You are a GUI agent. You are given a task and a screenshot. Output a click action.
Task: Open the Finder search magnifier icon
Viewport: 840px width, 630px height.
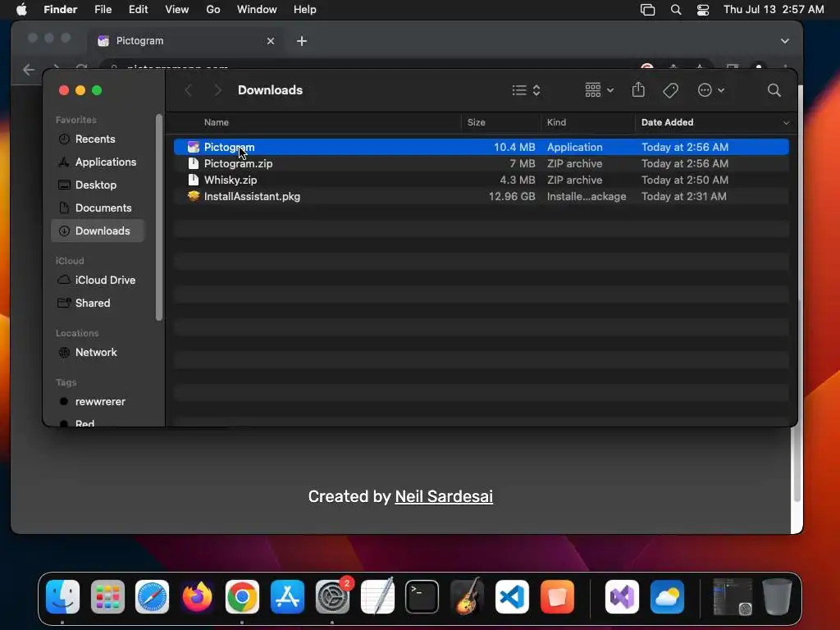pyautogui.click(x=774, y=90)
